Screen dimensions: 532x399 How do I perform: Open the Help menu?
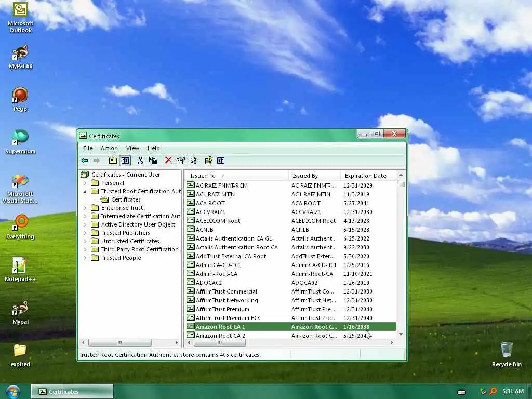[154, 148]
